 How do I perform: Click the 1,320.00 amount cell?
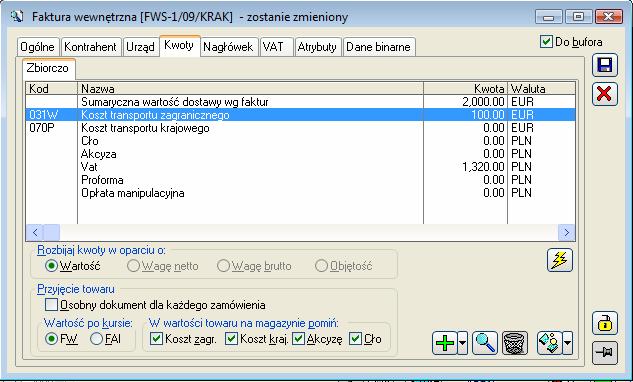click(x=465, y=167)
